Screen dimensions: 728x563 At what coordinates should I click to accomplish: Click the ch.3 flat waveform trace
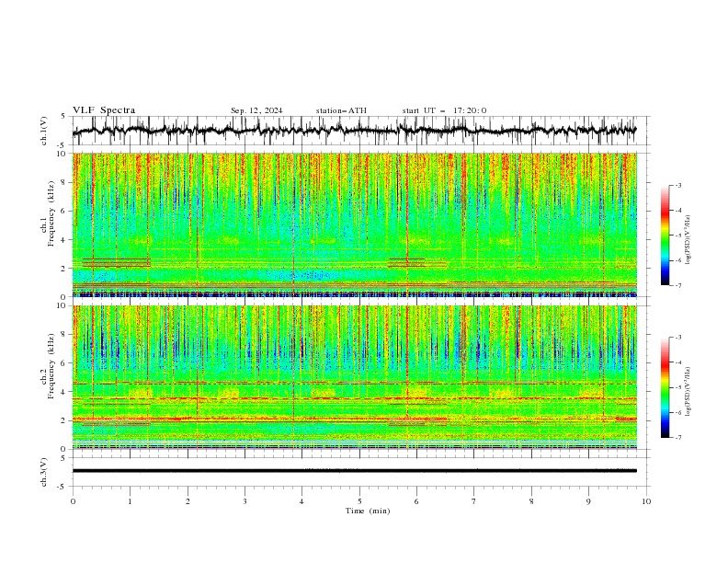[x=354, y=471]
